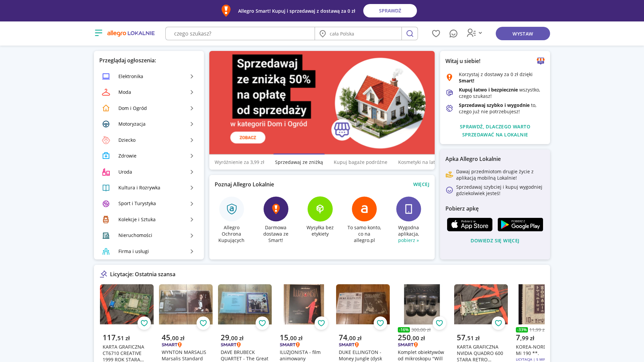Open Sport i Turystyka category
Image resolution: width=644 pixels, height=362 pixels.
[149, 203]
